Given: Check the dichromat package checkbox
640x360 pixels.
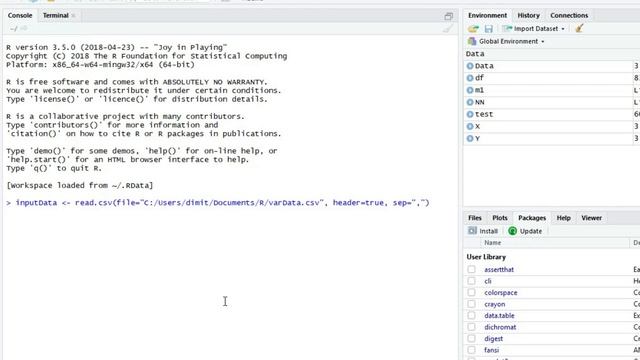Looking at the screenshot, I should coord(471,327).
